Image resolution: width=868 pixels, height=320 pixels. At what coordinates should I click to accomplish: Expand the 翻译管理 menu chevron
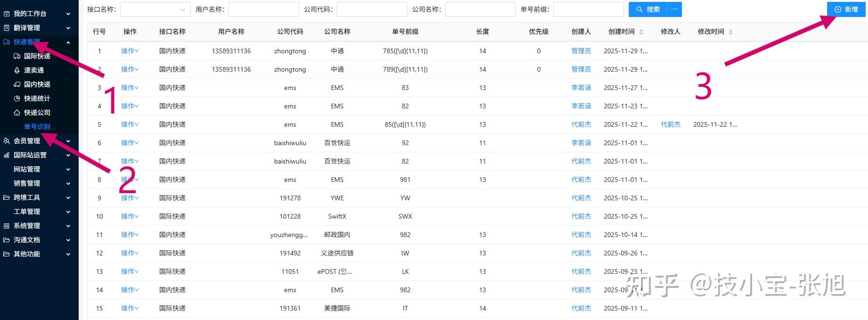point(68,28)
